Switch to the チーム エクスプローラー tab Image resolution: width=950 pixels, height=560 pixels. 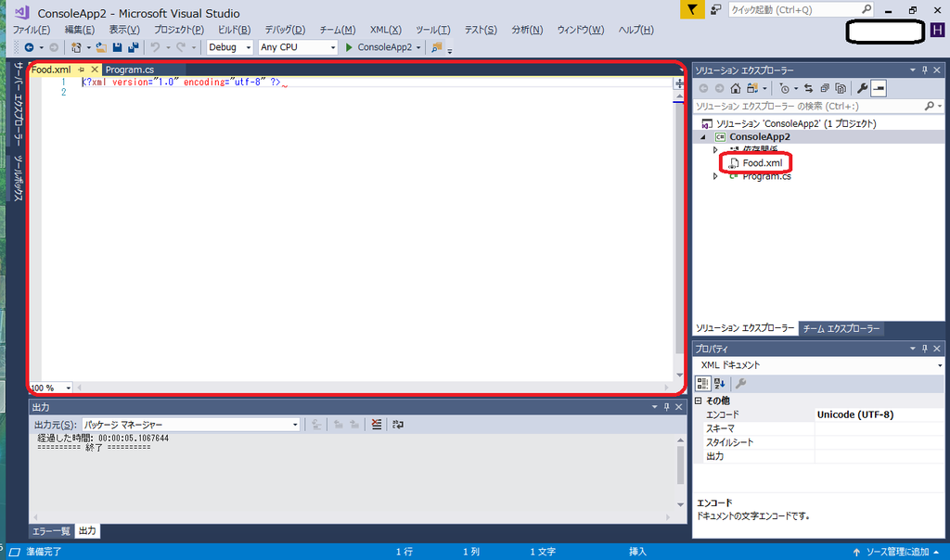841,328
